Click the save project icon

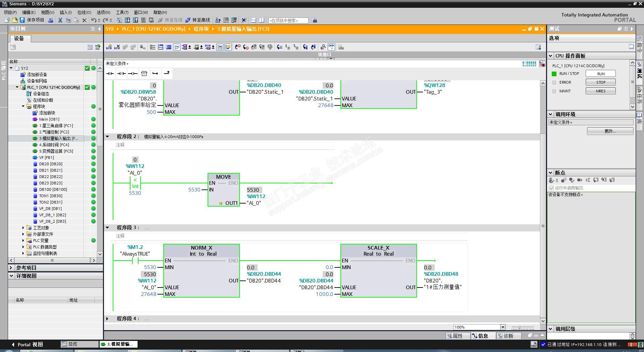(x=22, y=20)
